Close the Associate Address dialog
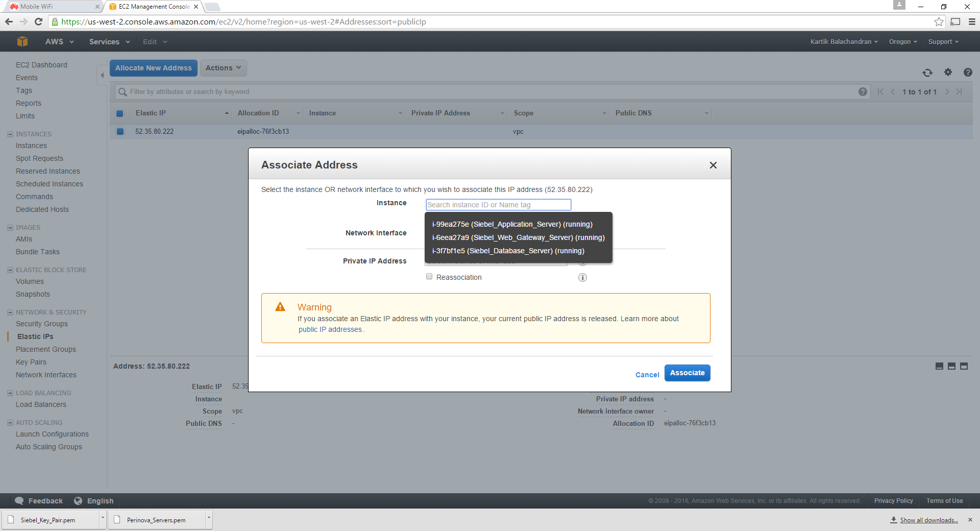980x531 pixels. tap(713, 165)
